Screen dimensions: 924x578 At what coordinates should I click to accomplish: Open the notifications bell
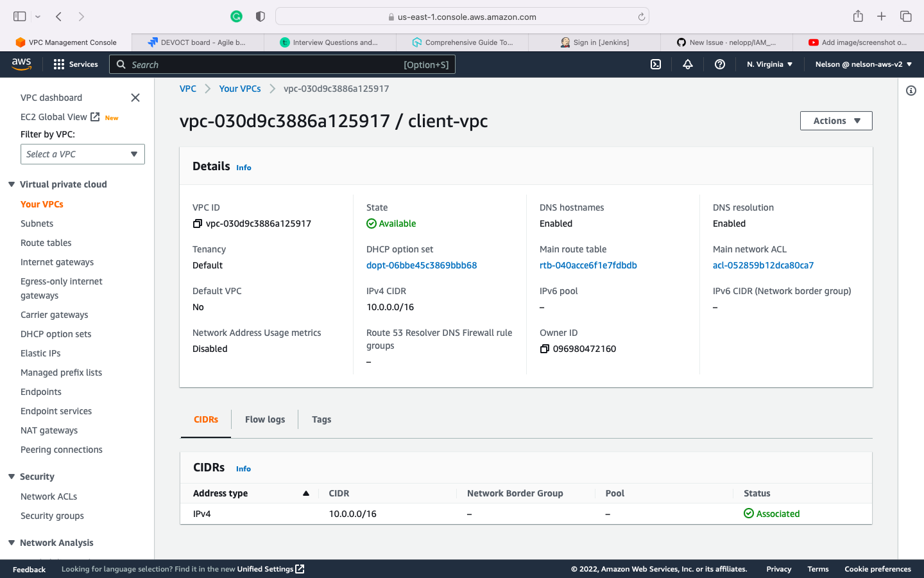click(687, 64)
